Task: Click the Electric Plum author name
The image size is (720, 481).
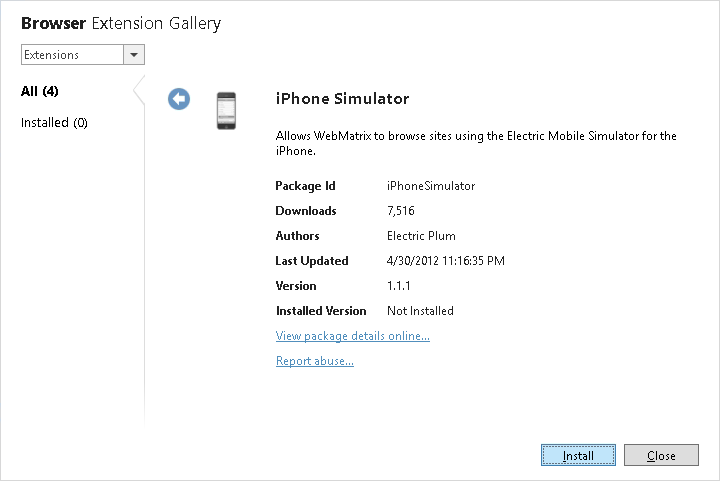Action: [421, 236]
